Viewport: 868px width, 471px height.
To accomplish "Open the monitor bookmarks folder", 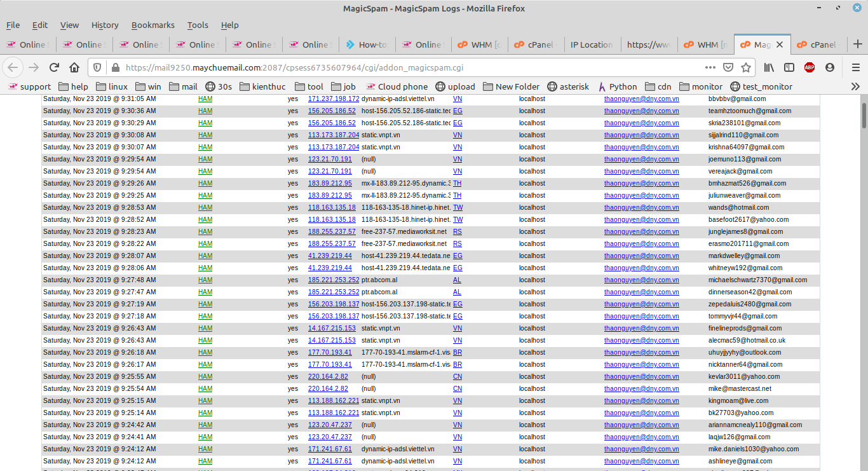I will coord(701,86).
